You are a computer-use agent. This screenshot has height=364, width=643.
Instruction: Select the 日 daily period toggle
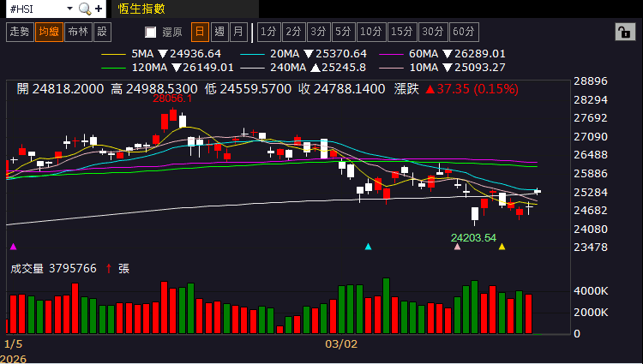click(x=199, y=32)
